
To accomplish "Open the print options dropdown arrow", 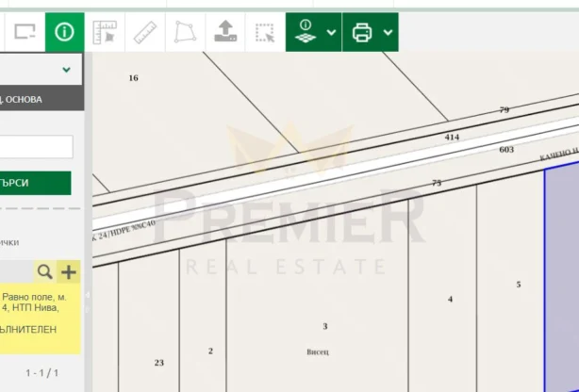I will tap(388, 32).
